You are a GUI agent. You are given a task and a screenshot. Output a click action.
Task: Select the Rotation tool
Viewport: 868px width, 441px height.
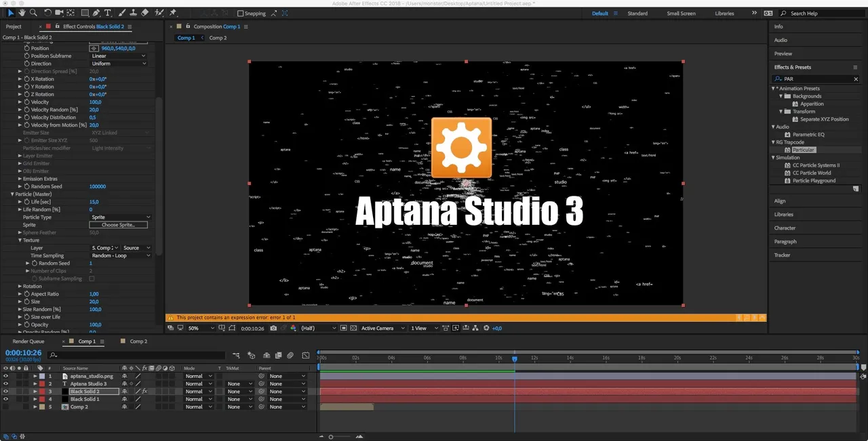47,13
